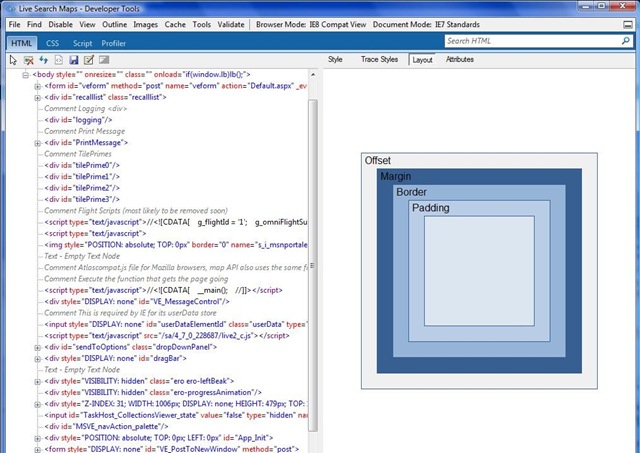Open the Images menu
Image resolution: width=640 pixels, height=453 pixels.
tap(145, 24)
